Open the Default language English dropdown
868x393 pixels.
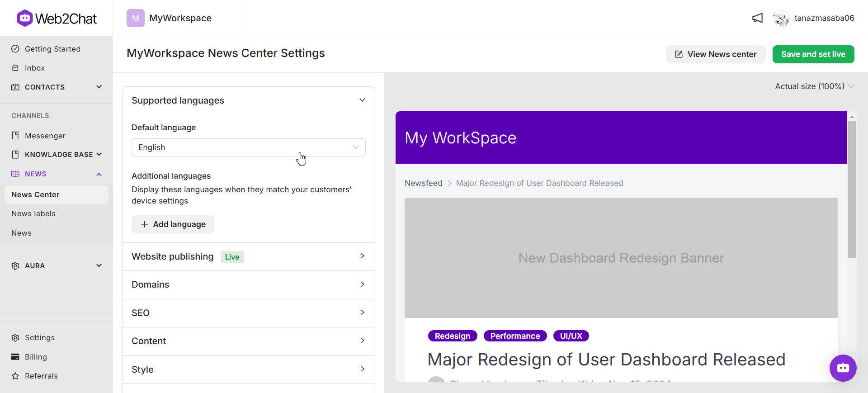[x=249, y=147]
